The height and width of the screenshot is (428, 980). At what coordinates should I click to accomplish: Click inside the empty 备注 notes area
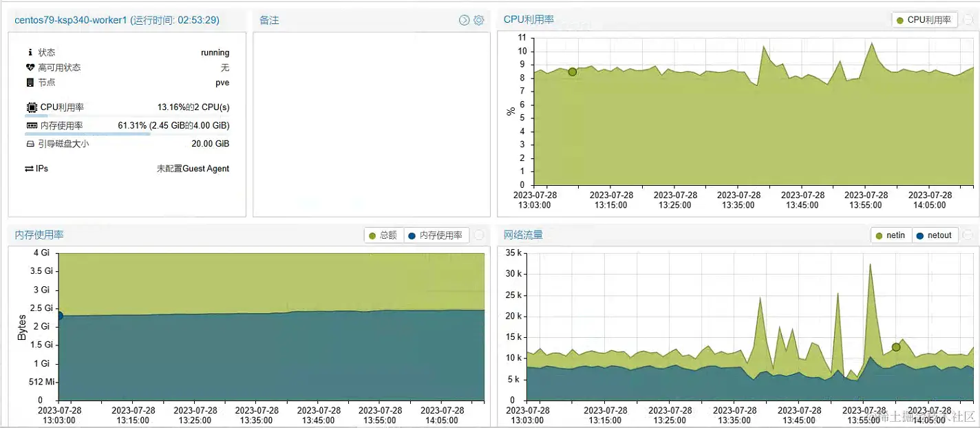pyautogui.click(x=372, y=124)
